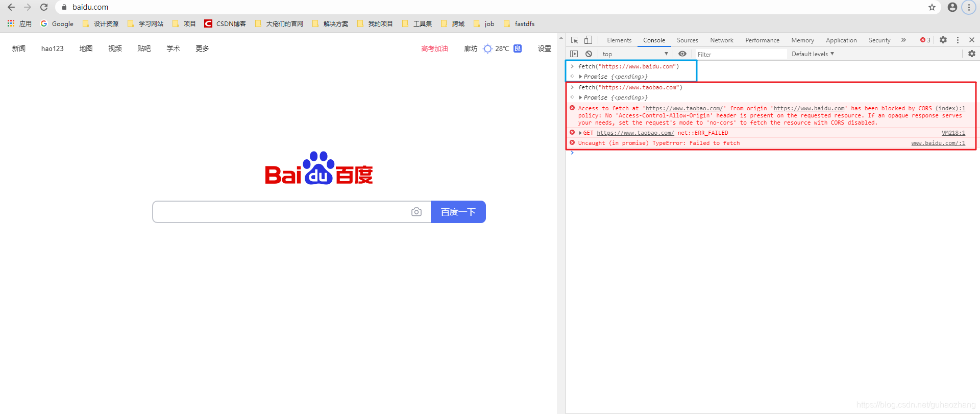Image resolution: width=980 pixels, height=414 pixels.
Task: Open Baidu 学术 link
Action: click(x=173, y=48)
